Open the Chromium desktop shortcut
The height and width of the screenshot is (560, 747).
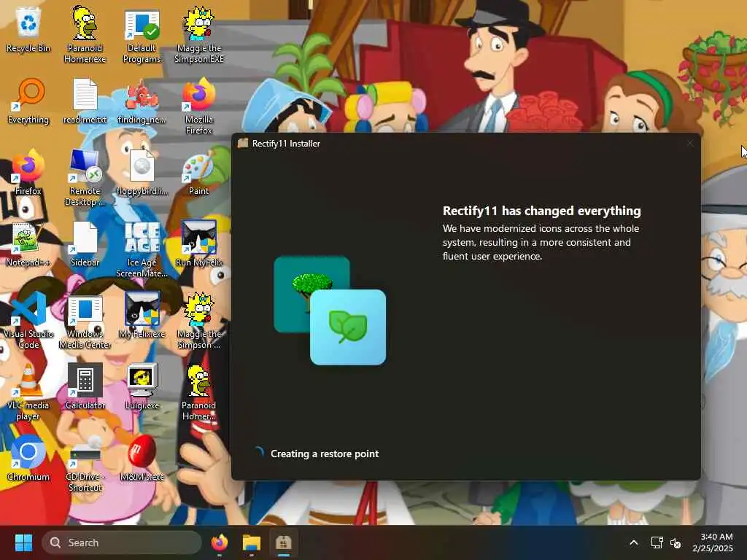(28, 459)
